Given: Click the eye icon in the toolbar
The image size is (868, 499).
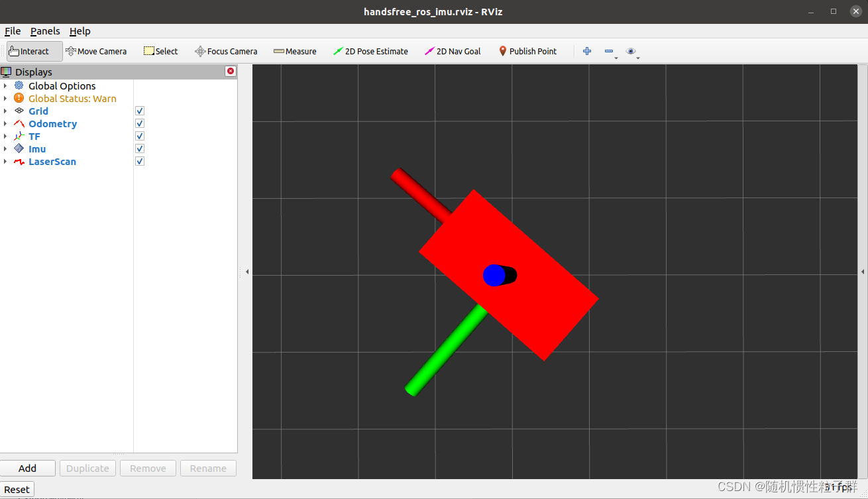Looking at the screenshot, I should pyautogui.click(x=630, y=50).
